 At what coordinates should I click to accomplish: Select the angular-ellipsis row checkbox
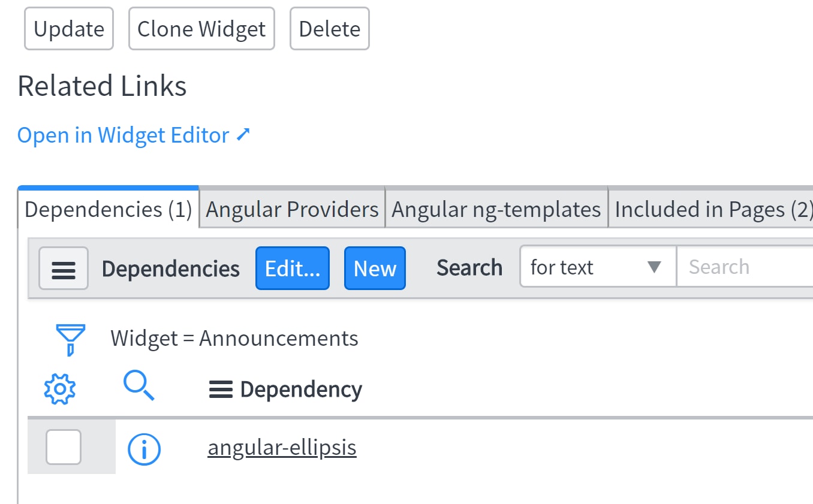coord(64,447)
